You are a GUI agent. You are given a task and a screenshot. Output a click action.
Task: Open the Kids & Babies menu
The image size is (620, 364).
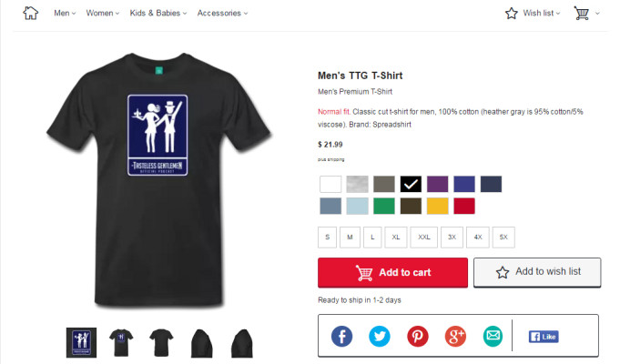coord(158,13)
